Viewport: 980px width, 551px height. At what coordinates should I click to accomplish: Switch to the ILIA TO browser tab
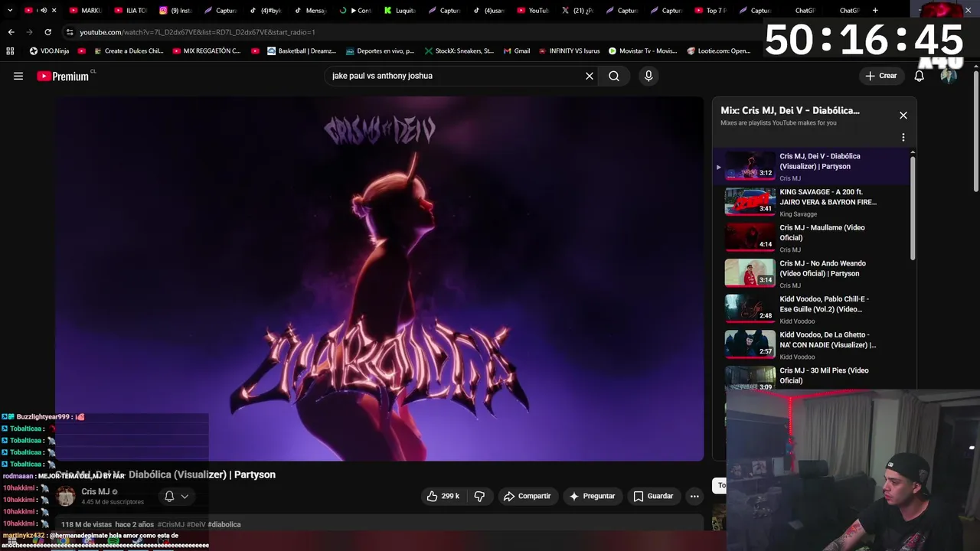click(x=130, y=11)
